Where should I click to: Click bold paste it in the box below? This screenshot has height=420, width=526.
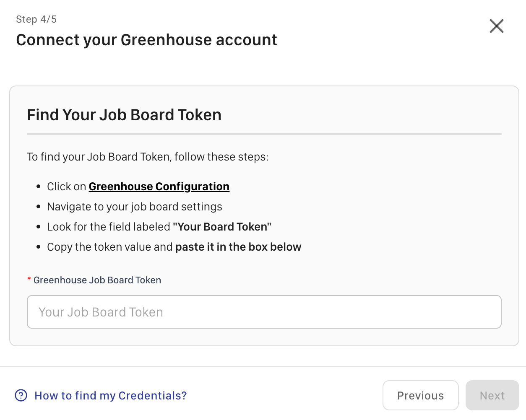[x=238, y=247]
